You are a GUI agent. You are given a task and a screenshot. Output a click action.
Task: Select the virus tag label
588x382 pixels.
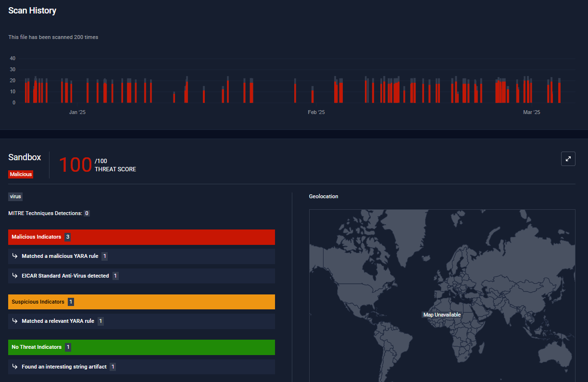coord(15,197)
